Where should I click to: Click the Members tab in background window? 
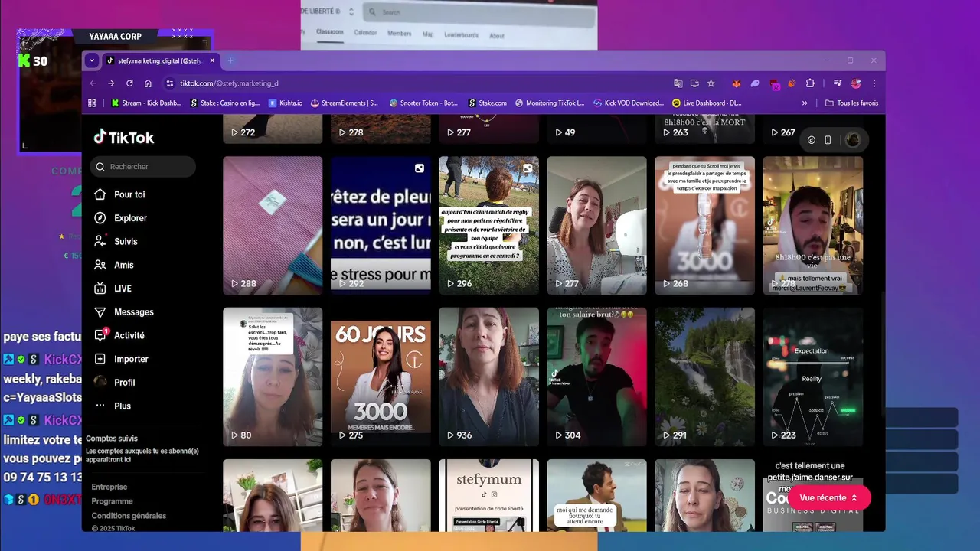click(399, 34)
